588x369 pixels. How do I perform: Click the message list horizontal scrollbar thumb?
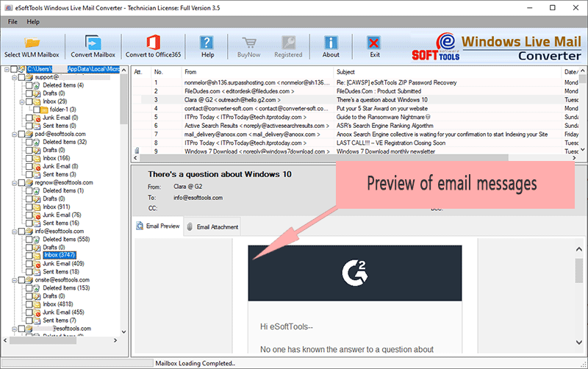coord(323,158)
